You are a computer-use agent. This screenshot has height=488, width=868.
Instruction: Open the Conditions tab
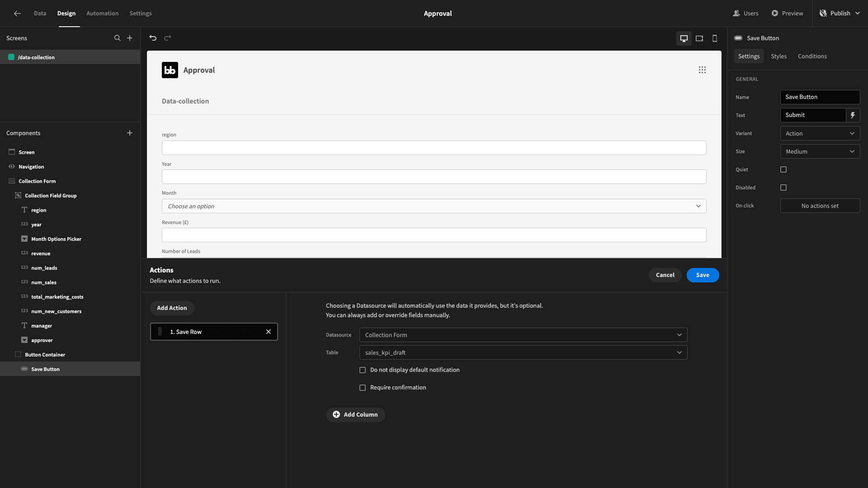(812, 56)
